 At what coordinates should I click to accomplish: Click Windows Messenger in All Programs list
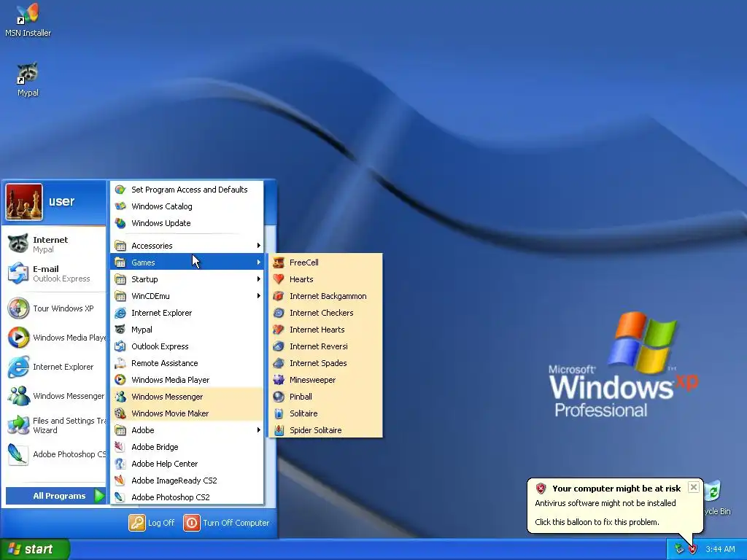coord(187,396)
